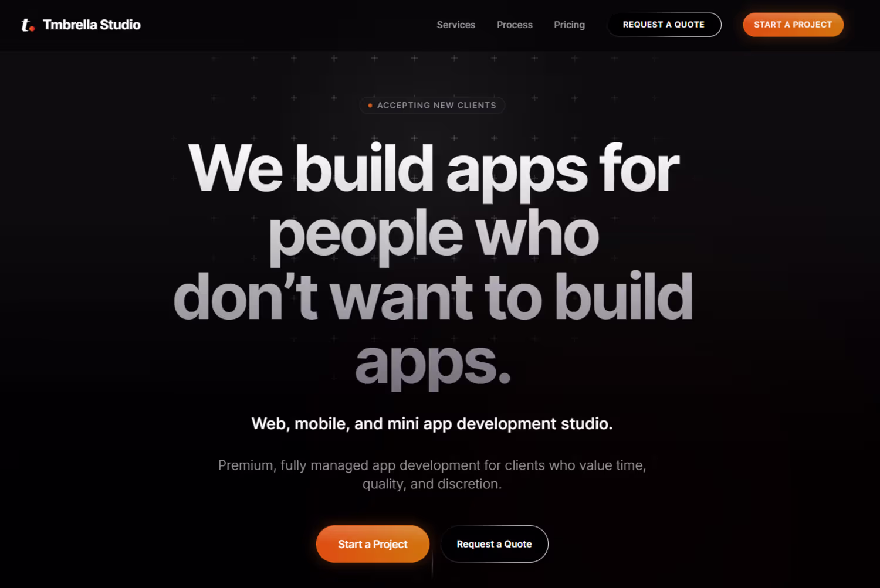Click the orange Start a Project hero button

[x=373, y=544]
